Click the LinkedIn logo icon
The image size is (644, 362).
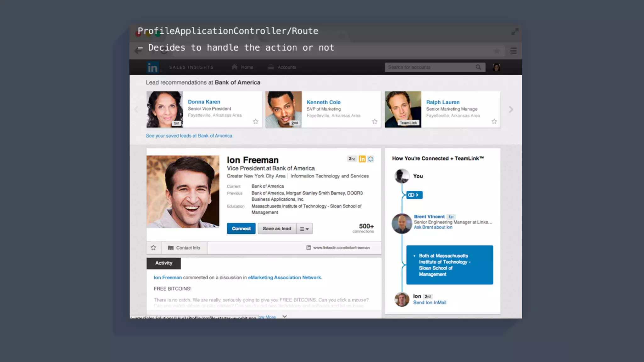click(153, 67)
